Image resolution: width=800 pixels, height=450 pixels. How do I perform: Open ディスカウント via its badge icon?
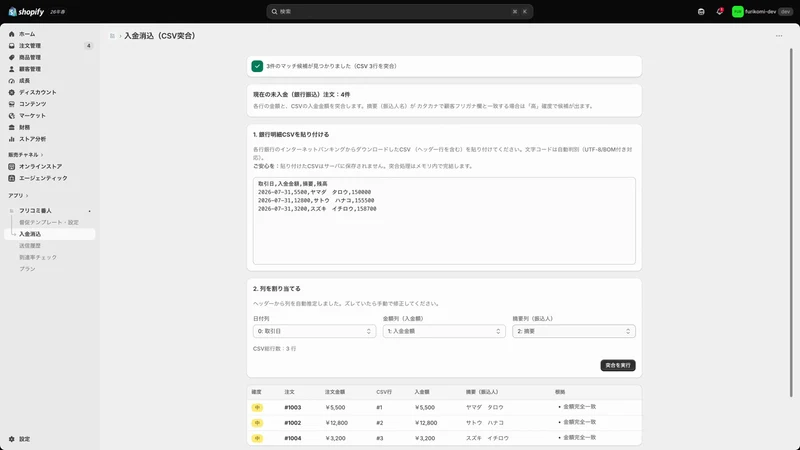12,92
